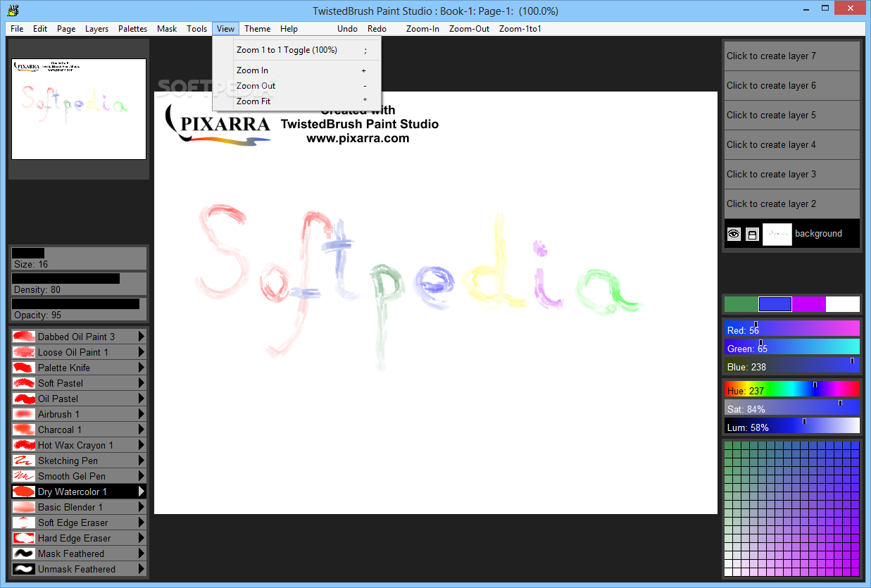Expand Dry Watercolor 1 arrow
871x588 pixels.
tap(142, 492)
